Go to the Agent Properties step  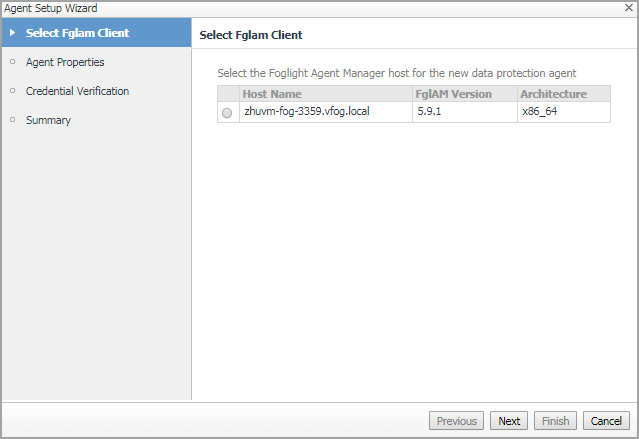[x=65, y=62]
